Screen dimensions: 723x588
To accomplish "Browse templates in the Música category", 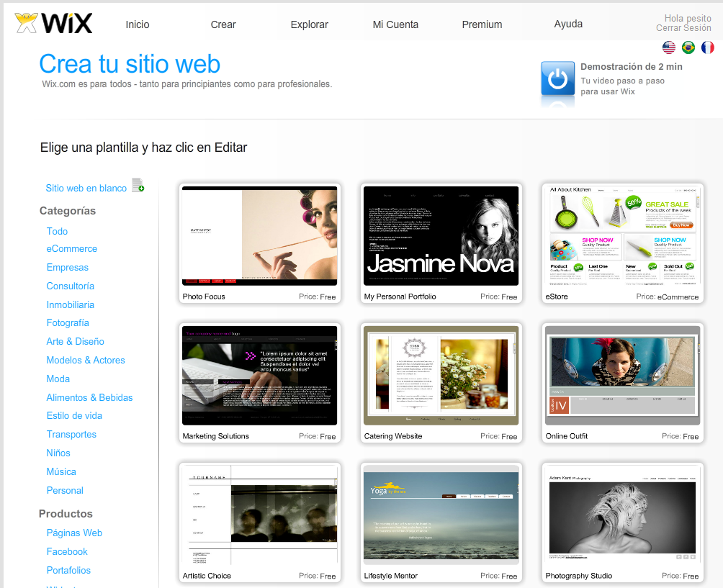I will coord(61,471).
